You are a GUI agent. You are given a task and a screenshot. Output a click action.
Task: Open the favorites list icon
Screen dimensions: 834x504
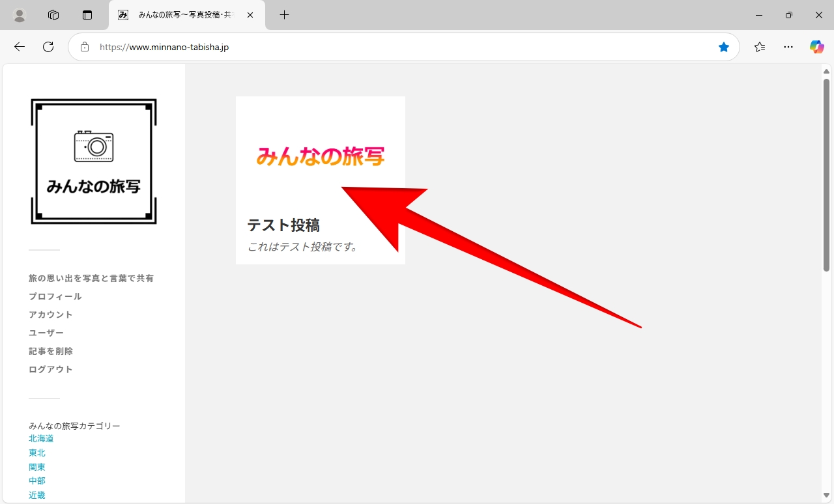(760, 47)
